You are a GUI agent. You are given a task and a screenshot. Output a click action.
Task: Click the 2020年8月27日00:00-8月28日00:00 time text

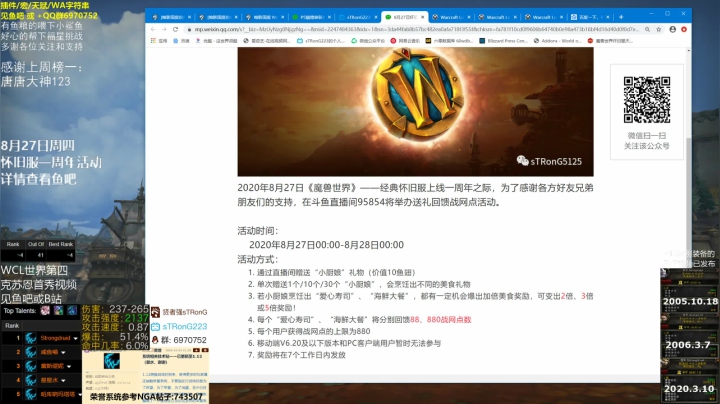click(x=326, y=245)
